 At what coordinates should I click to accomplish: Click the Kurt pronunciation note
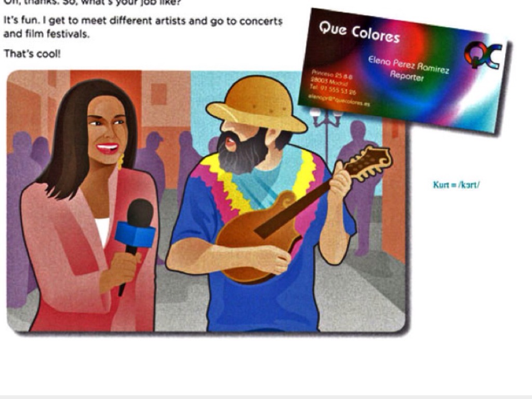click(x=456, y=185)
